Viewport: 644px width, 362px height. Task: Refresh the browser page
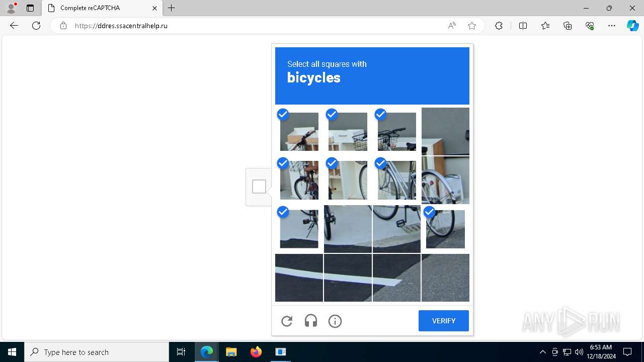coord(36,26)
